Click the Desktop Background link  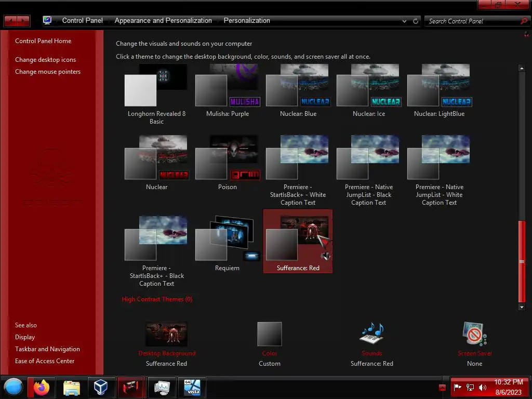point(167,353)
